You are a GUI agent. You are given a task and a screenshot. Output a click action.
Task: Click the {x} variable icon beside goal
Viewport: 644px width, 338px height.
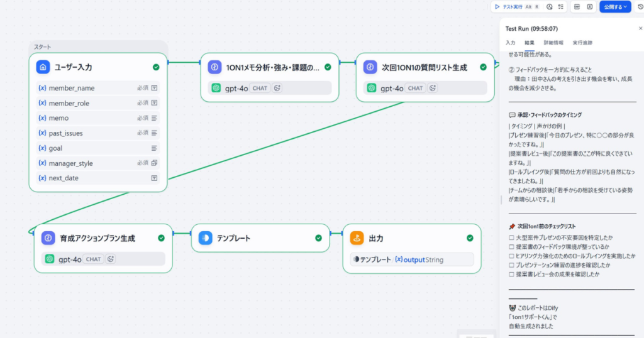[x=42, y=148]
